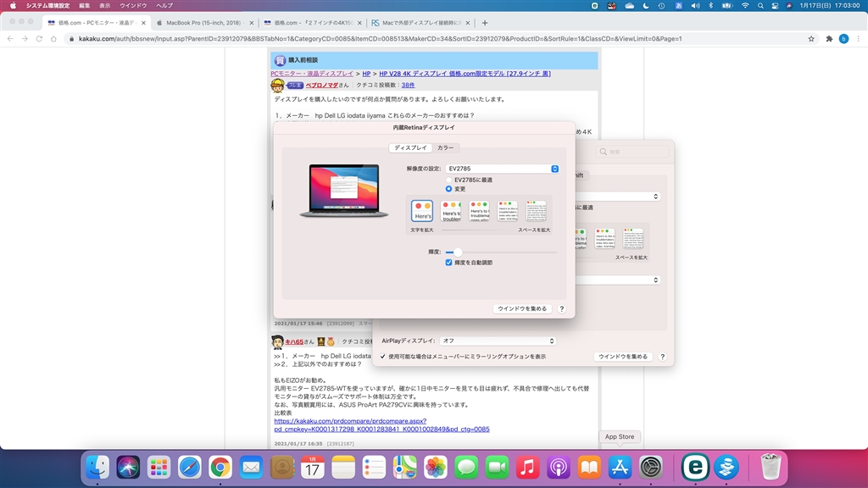Click the Chrome bookmark star icon
This screenshot has width=868, height=488.
click(811, 39)
